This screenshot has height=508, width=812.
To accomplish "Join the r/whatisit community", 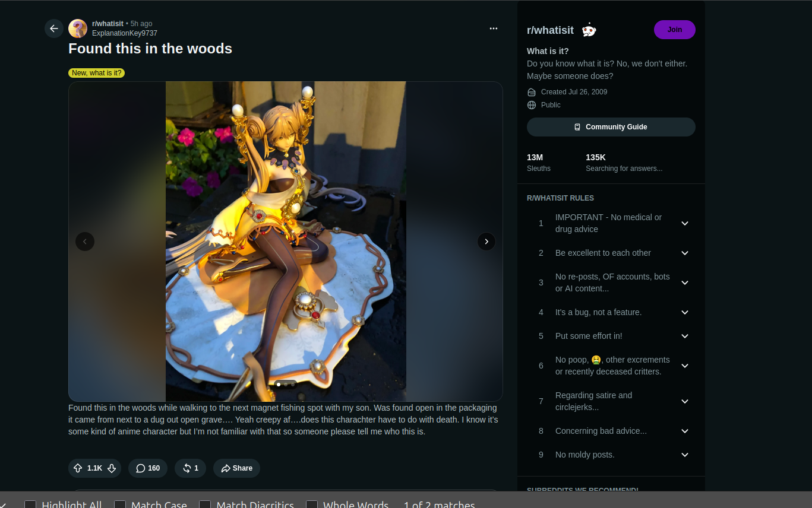I will tap(675, 30).
